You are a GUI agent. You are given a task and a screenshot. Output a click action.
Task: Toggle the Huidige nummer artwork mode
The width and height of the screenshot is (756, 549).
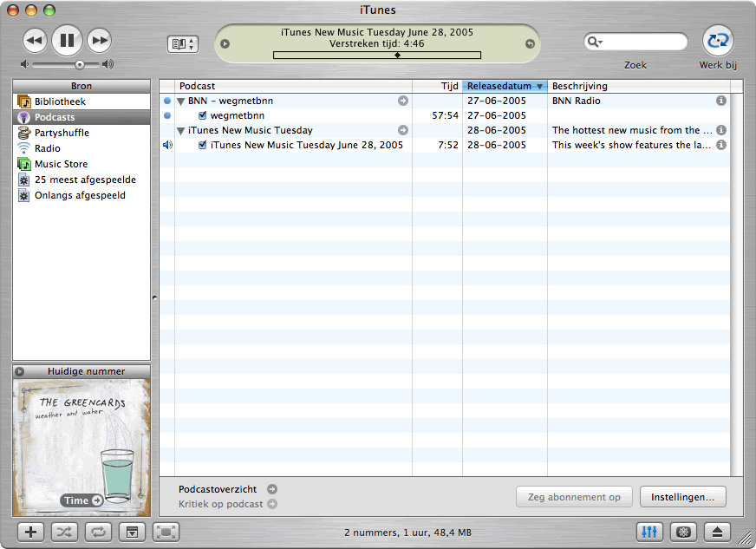point(19,371)
